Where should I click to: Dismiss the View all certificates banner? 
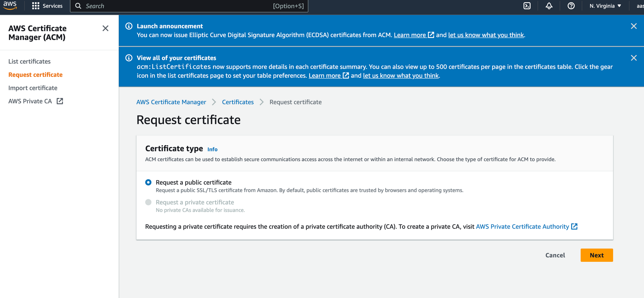pyautogui.click(x=634, y=58)
